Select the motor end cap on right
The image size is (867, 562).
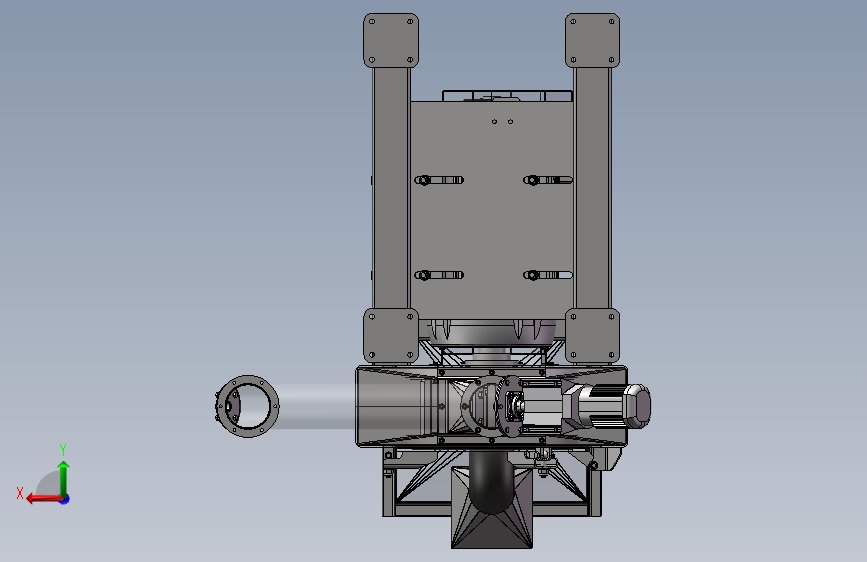click(x=637, y=406)
